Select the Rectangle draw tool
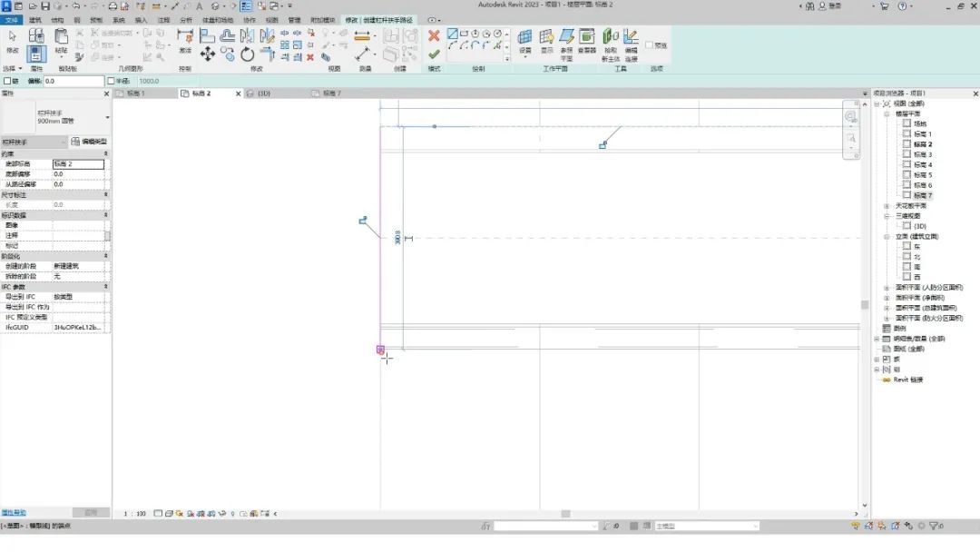 [x=464, y=34]
